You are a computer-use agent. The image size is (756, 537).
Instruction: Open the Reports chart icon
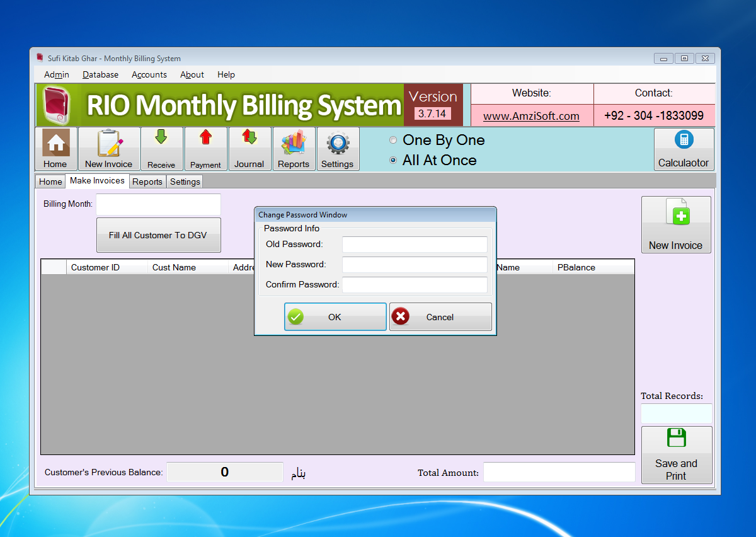pyautogui.click(x=294, y=148)
